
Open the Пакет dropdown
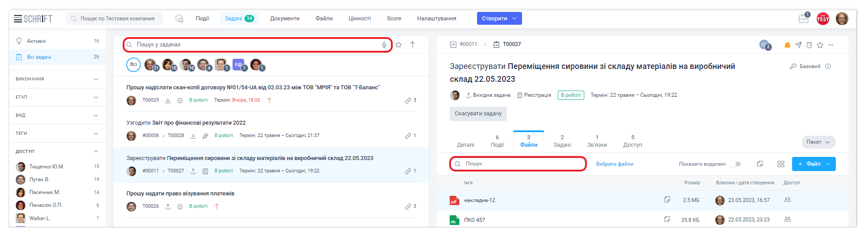(x=818, y=142)
